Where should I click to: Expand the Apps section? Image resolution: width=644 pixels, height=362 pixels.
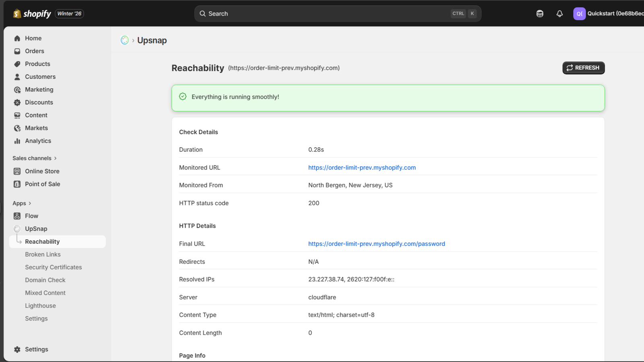tap(22, 203)
